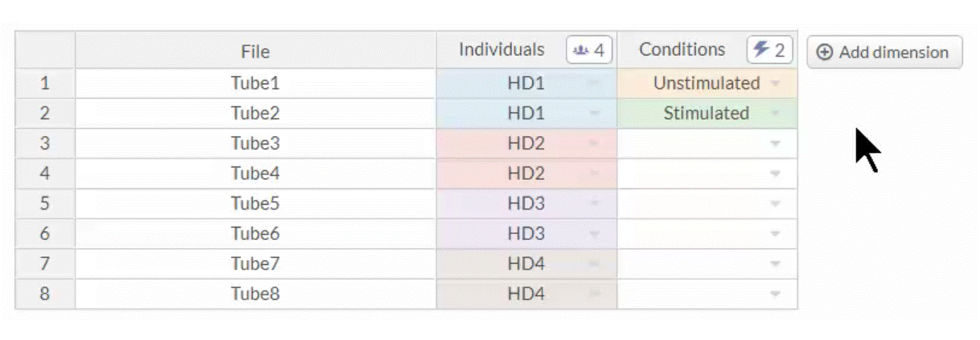Viewport: 980px width, 340px height.
Task: Select row number 7 header
Action: [x=45, y=263]
